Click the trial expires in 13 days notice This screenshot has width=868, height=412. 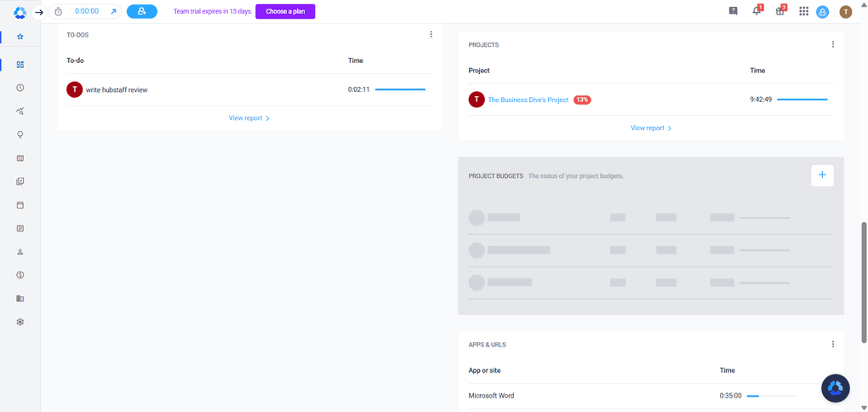213,11
